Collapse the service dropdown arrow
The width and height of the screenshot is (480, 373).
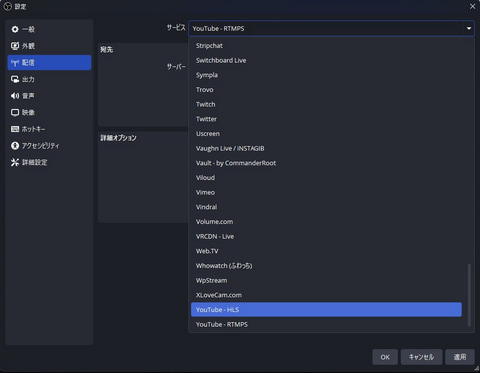[x=469, y=29]
